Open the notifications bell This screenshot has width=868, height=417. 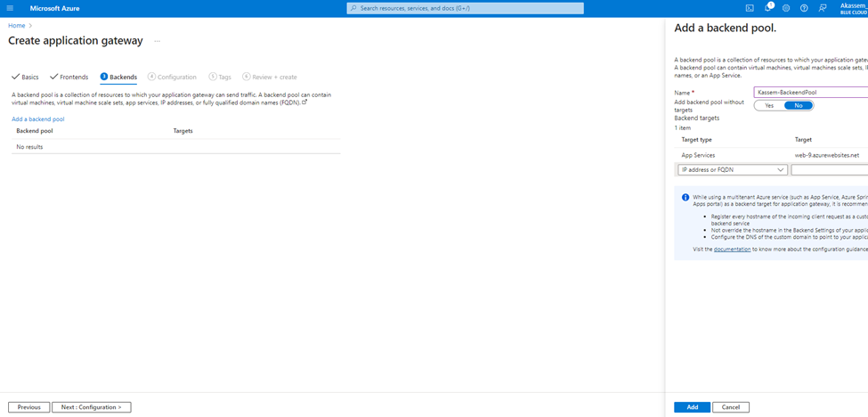[767, 8]
